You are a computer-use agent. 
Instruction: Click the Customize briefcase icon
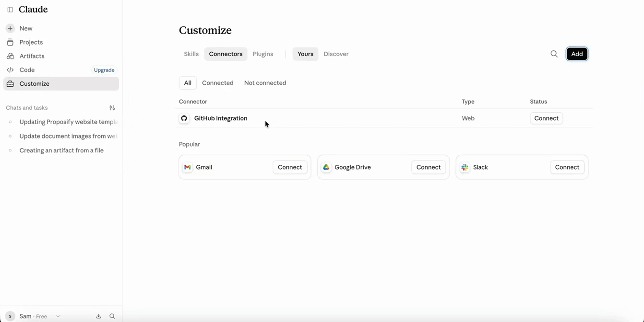(x=10, y=84)
